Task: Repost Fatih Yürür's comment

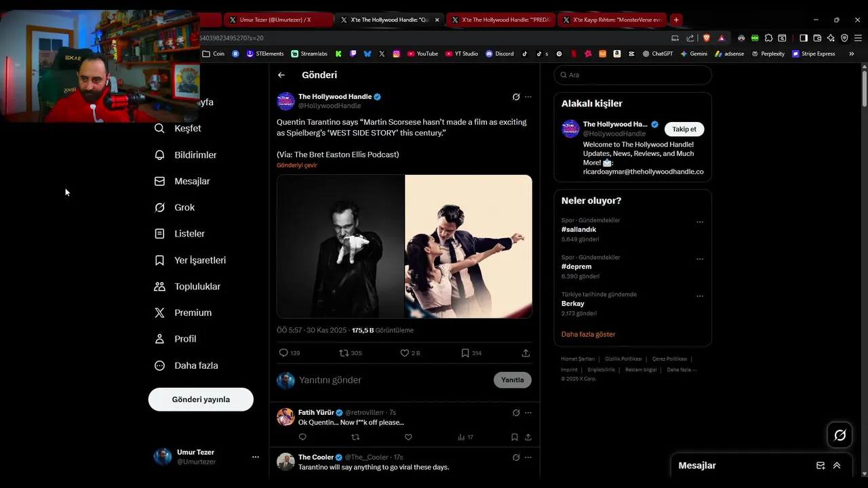Action: pos(355,437)
